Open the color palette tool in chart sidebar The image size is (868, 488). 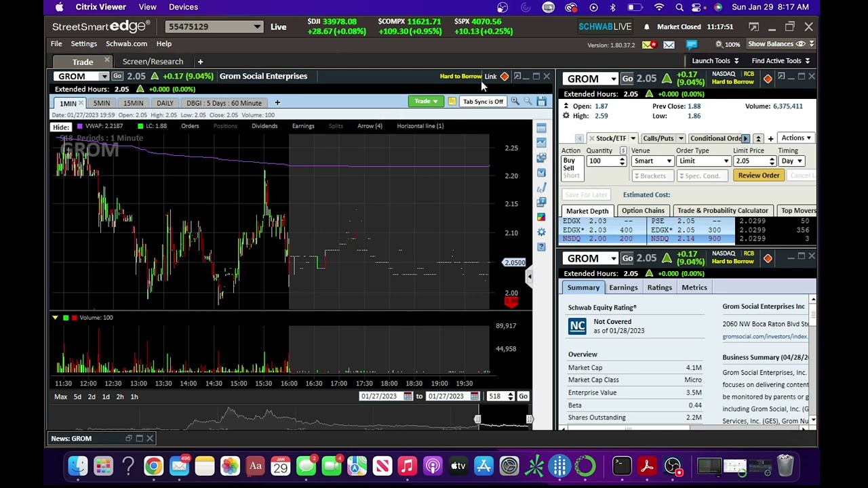(x=541, y=217)
